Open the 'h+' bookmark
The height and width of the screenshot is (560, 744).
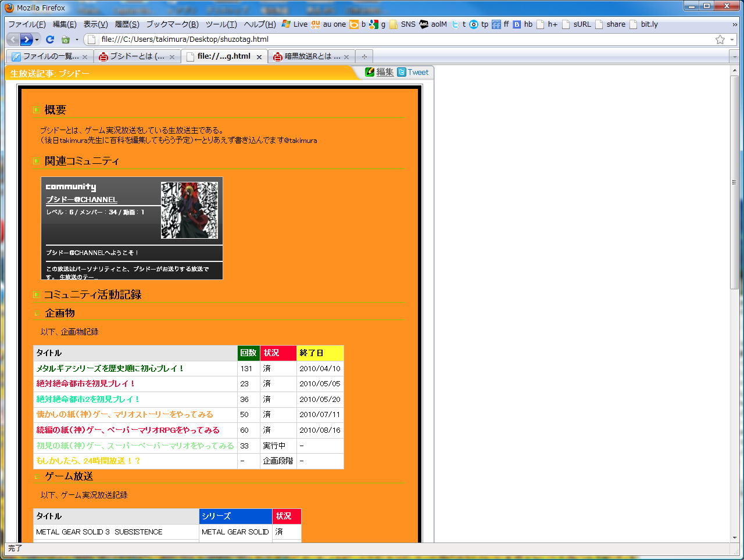547,24
